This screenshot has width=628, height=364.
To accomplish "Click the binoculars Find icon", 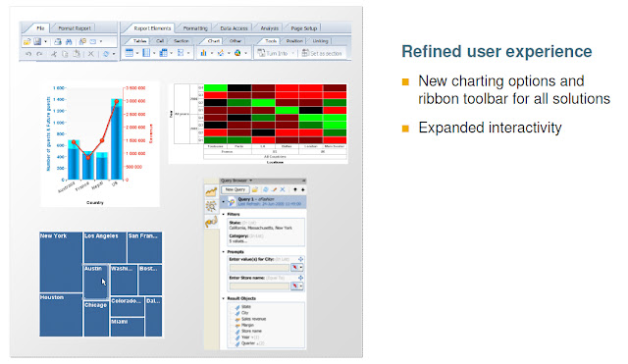I will tap(69, 41).
